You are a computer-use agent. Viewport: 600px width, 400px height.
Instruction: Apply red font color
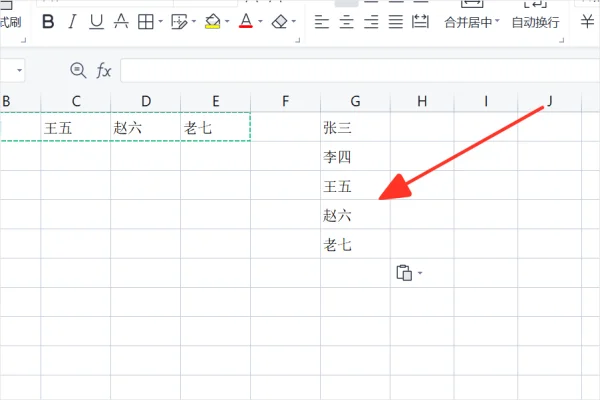[x=246, y=21]
